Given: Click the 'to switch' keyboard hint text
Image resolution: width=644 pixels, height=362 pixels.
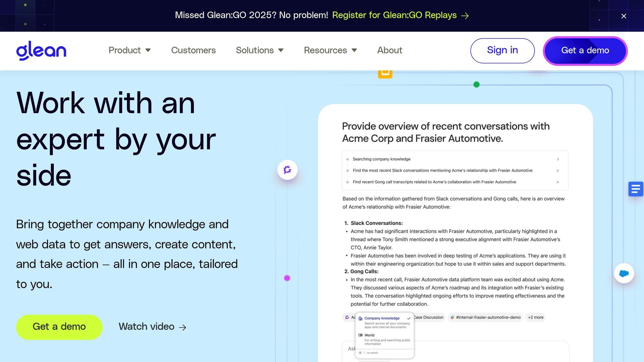Looking at the screenshot, I should [x=372, y=353].
